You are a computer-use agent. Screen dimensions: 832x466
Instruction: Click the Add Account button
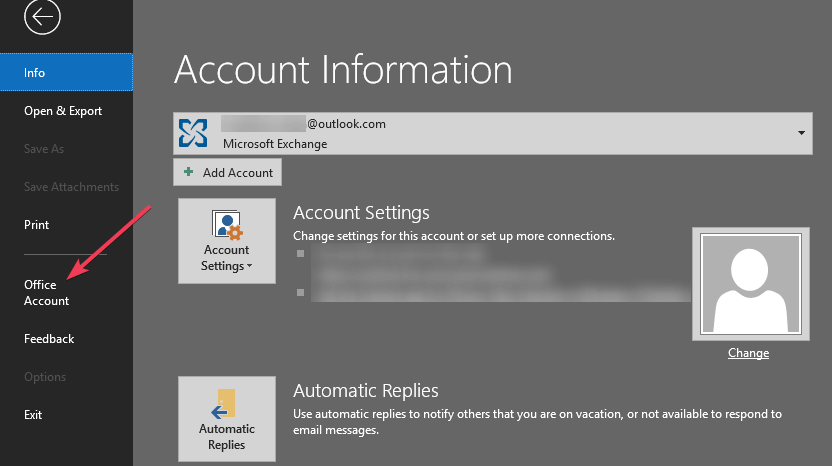click(227, 172)
